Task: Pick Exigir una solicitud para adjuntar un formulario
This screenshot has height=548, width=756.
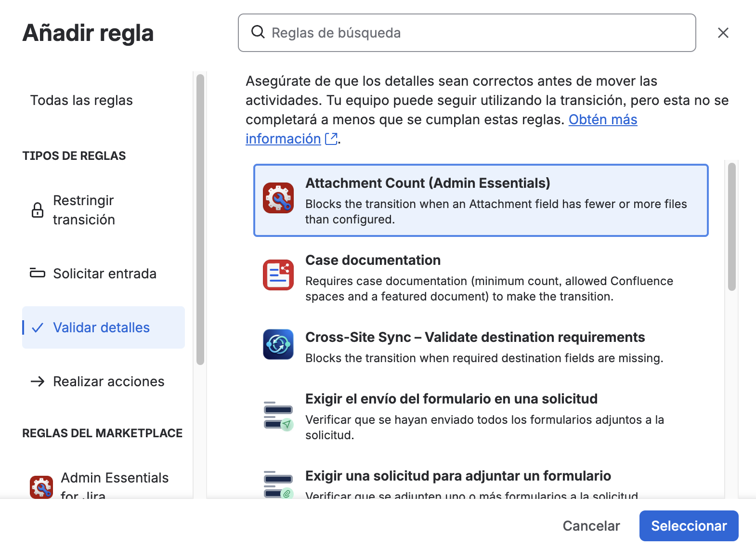Action: tap(458, 476)
